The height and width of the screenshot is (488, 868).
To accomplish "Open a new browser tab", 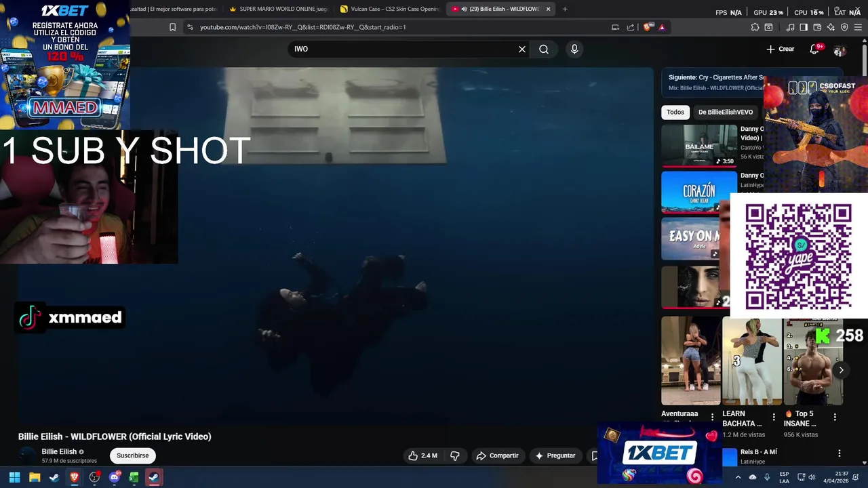I will point(565,9).
